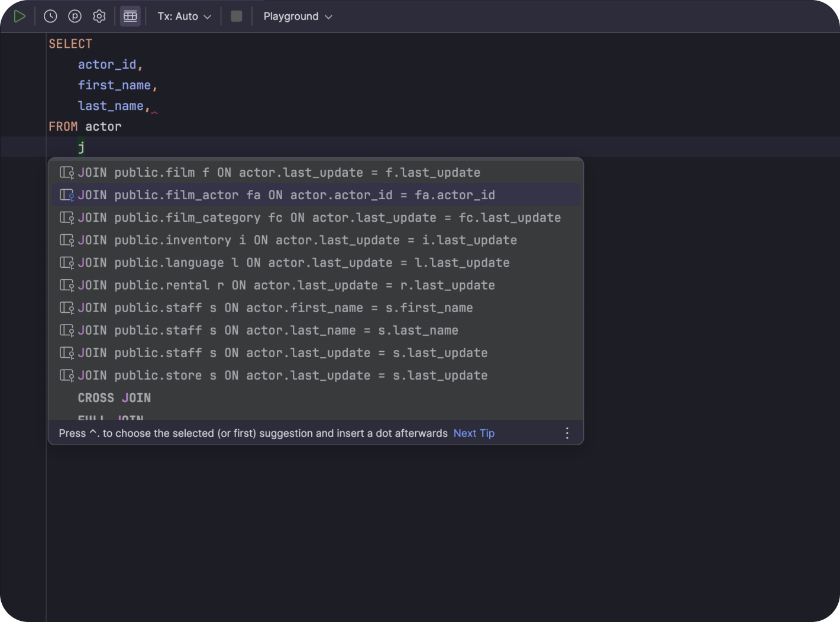Choose the CROSS JOIN completion entry

(114, 397)
